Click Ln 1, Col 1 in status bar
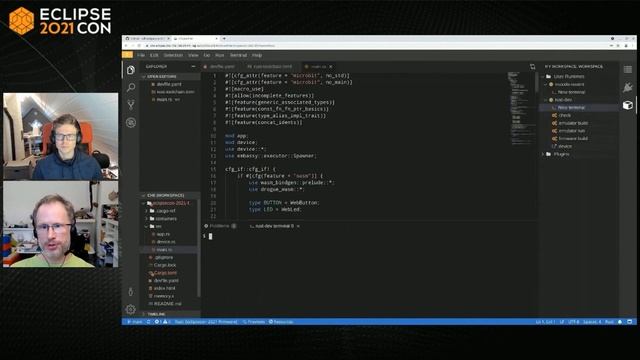 [x=545, y=322]
